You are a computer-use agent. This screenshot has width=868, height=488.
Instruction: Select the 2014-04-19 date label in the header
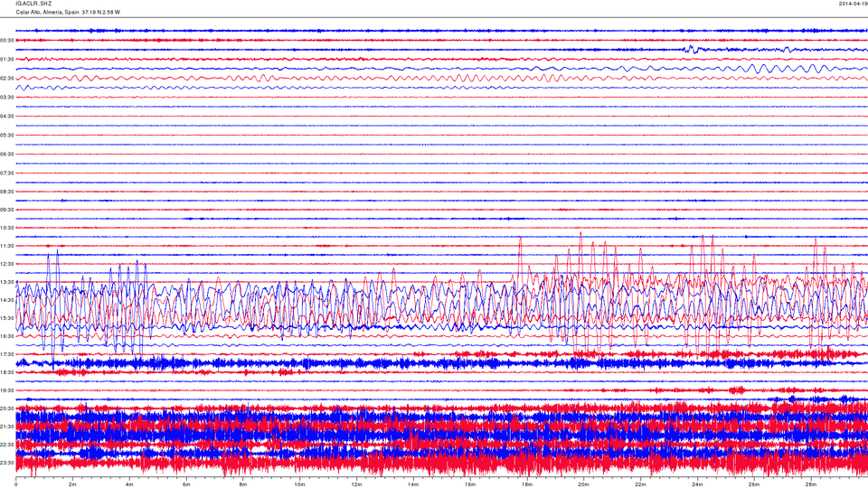click(853, 4)
